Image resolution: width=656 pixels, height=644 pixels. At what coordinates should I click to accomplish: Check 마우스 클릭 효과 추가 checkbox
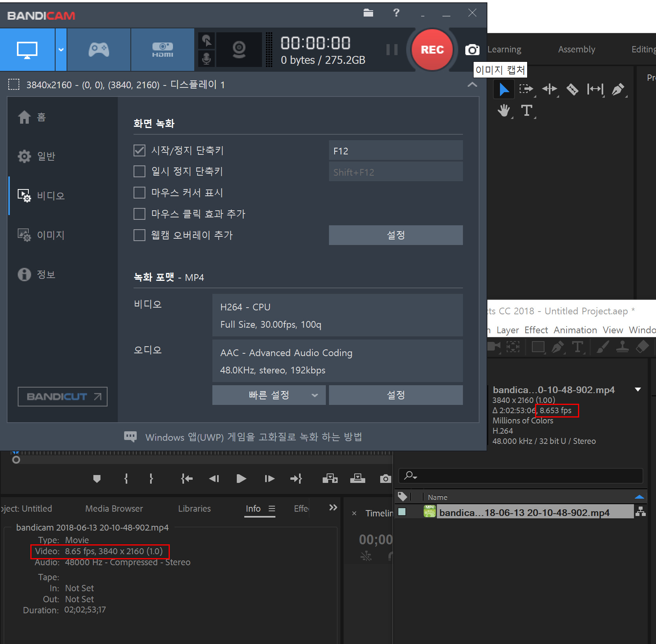139,214
